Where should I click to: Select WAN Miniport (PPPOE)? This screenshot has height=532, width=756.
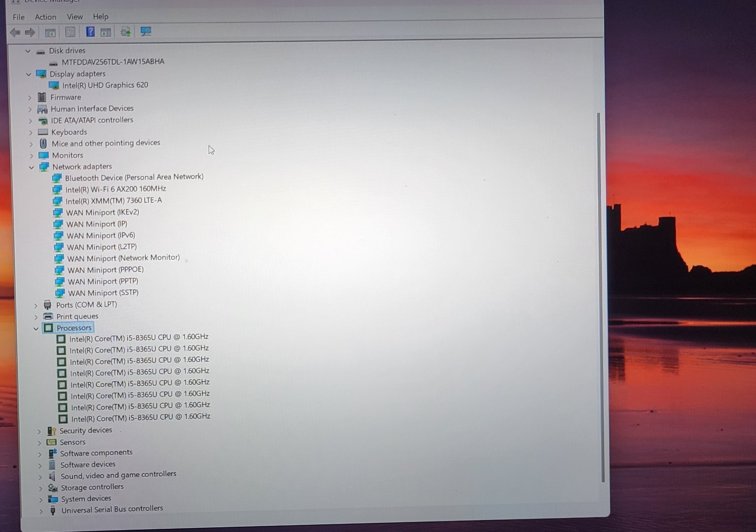[x=105, y=270]
